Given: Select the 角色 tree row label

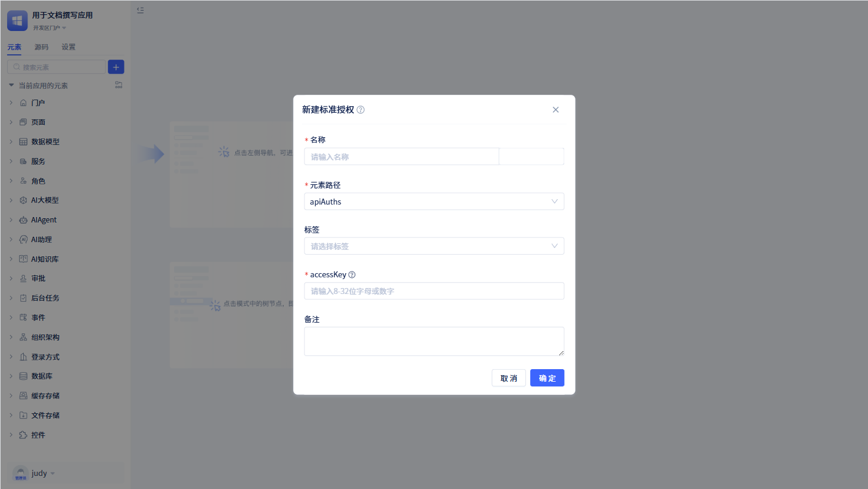Looking at the screenshot, I should (38, 181).
